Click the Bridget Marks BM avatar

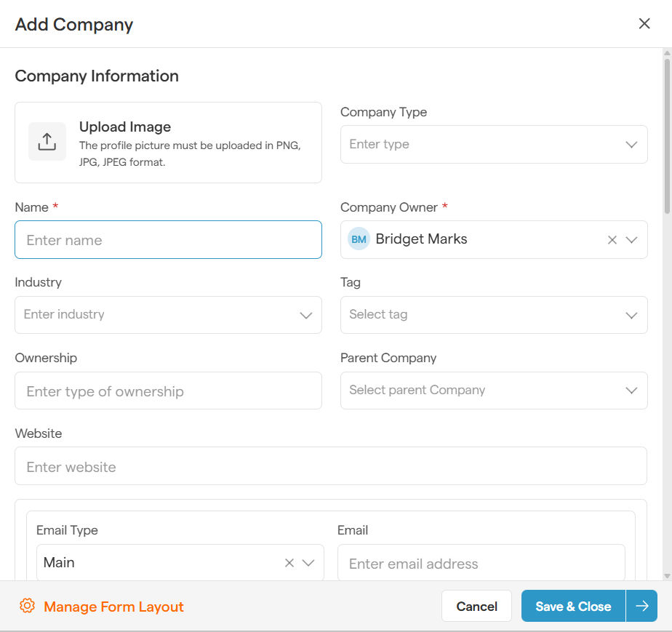pyautogui.click(x=359, y=239)
